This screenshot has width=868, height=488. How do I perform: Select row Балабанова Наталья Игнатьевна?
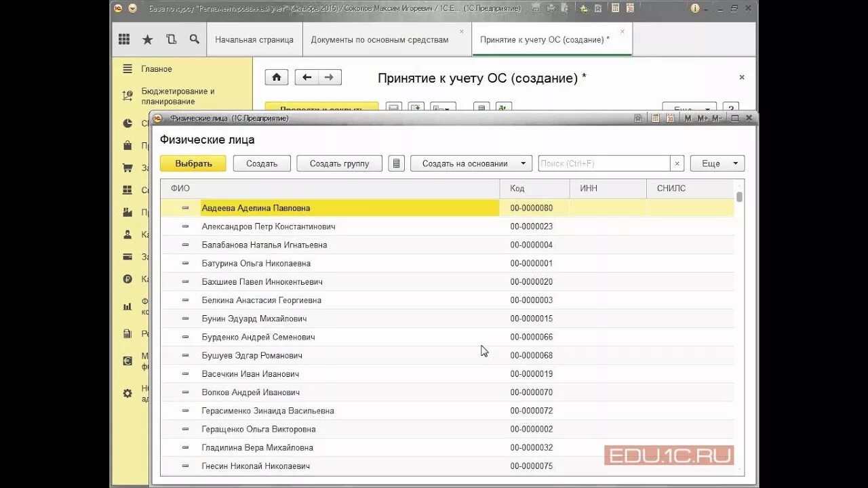point(448,245)
